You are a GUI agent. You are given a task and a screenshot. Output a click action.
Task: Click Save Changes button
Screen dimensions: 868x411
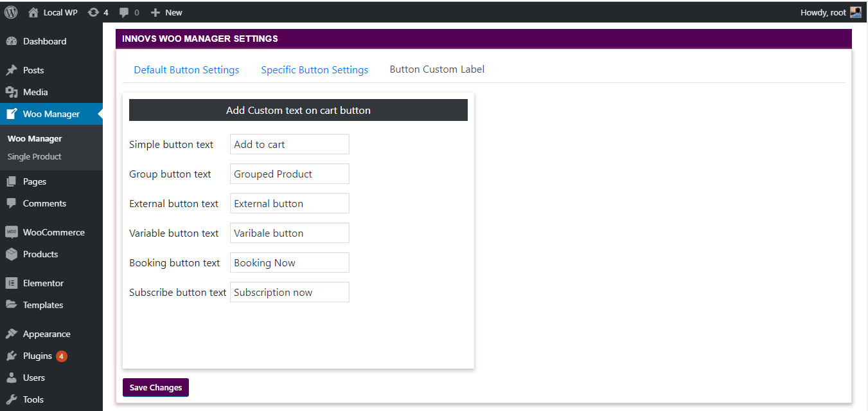coord(155,387)
